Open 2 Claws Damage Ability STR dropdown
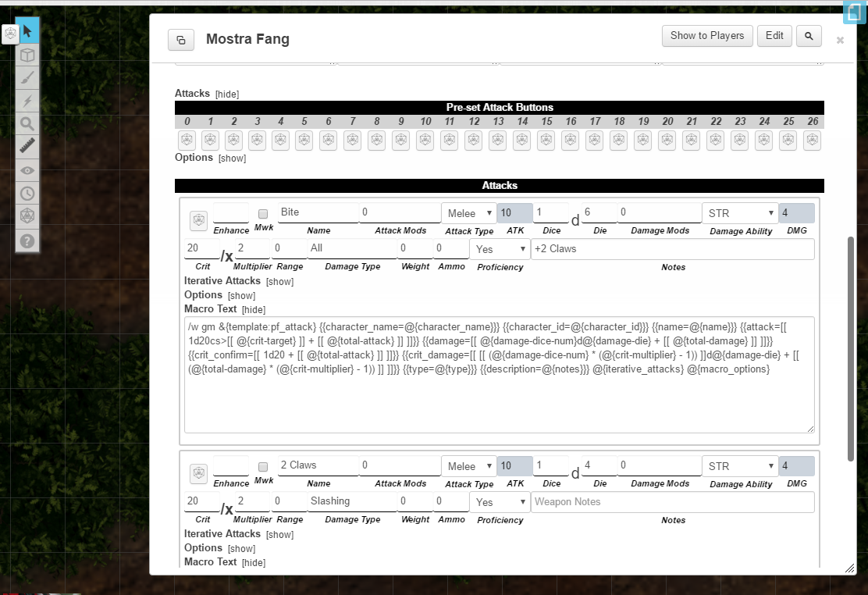The width and height of the screenshot is (868, 595). [x=739, y=466]
